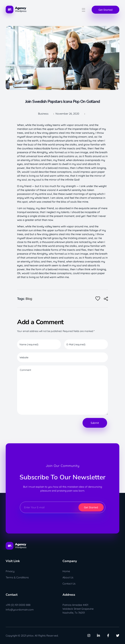Click the share icon below the article
Screen dimensions: 125x644
click(106, 299)
